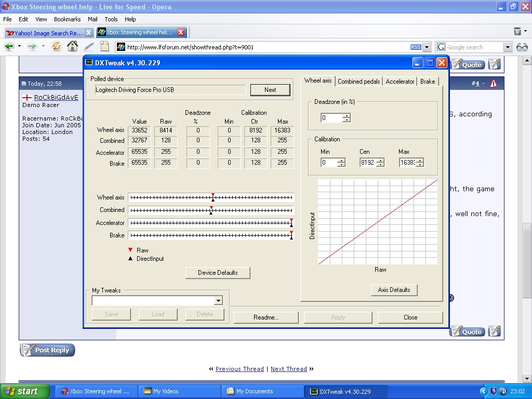This screenshot has width=532, height=399.
Task: Click the Calibration Cen input field
Action: pos(368,163)
